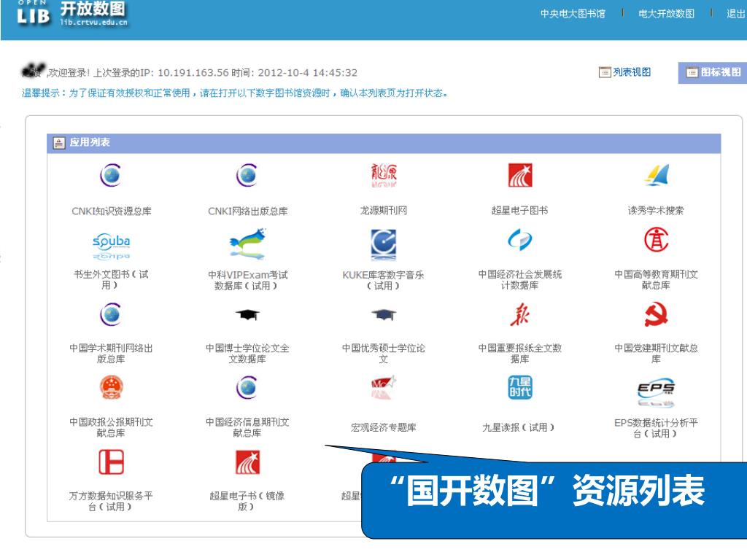Click the 中国高等教育期刊文献总库 red circle icon
Viewport: 747px width, 560px height.
tap(657, 239)
